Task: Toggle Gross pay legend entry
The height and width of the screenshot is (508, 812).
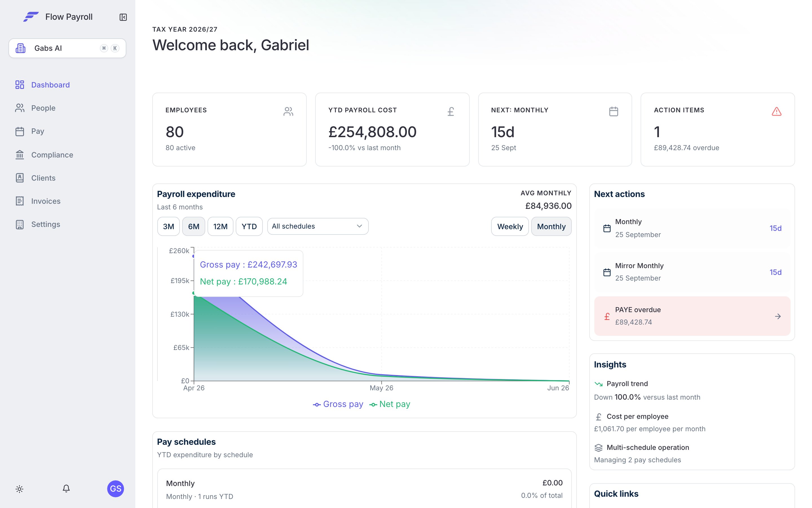Action: coord(338,404)
